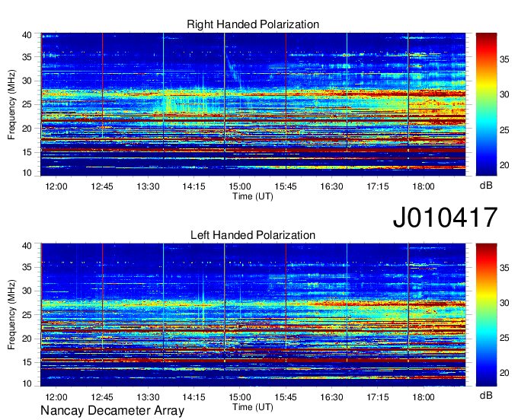This screenshot has height=420, width=518.
Task: Click the "dB" unit under Right Handed color bar
Action: (x=486, y=186)
